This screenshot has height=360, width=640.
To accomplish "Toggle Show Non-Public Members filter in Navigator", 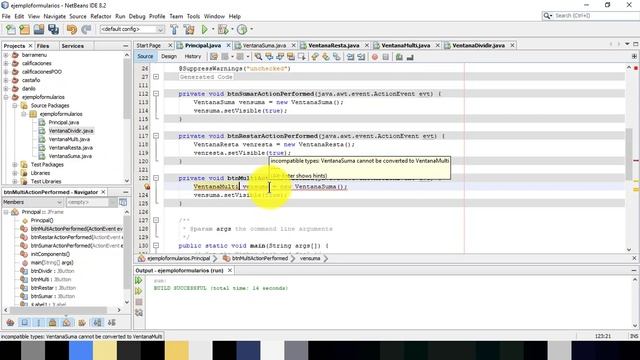I will (53, 323).
